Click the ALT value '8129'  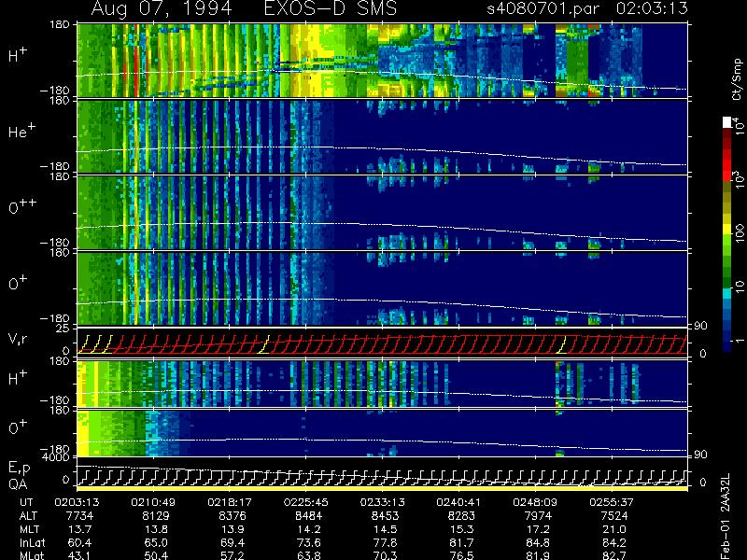click(x=156, y=516)
